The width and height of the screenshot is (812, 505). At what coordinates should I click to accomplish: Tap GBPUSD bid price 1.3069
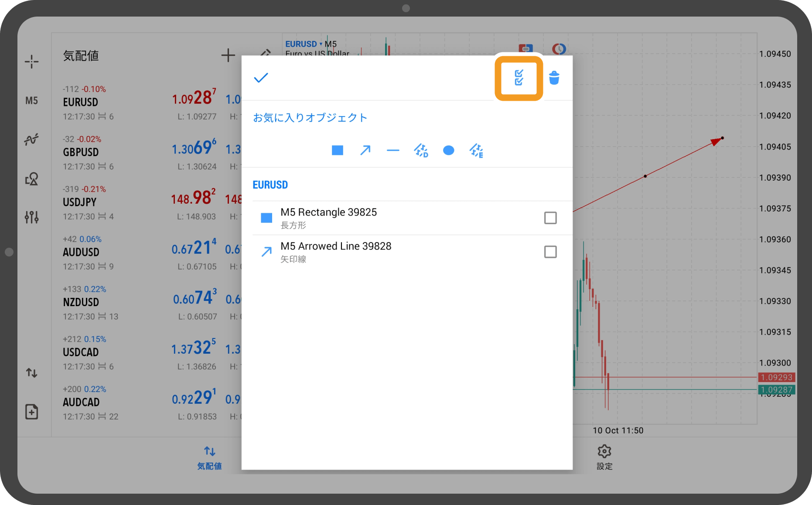tap(194, 148)
